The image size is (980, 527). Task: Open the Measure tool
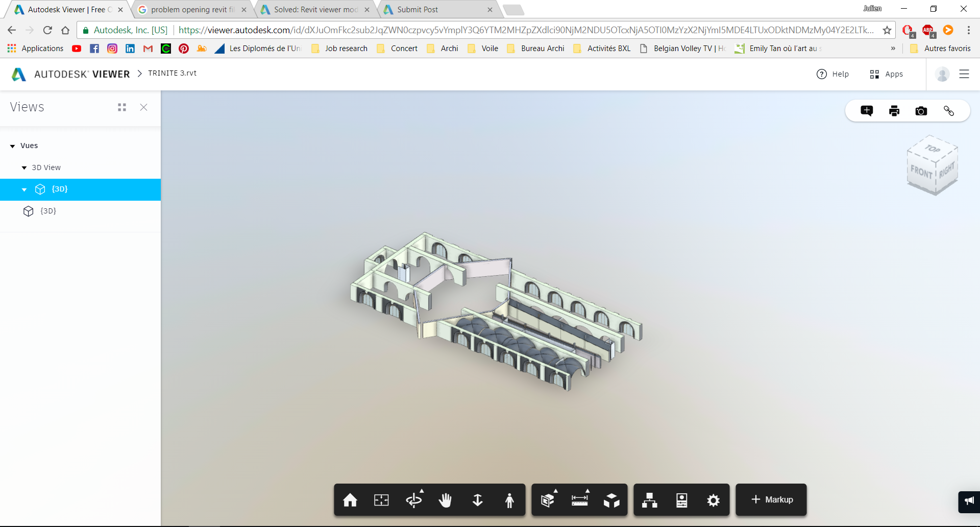[x=580, y=500]
